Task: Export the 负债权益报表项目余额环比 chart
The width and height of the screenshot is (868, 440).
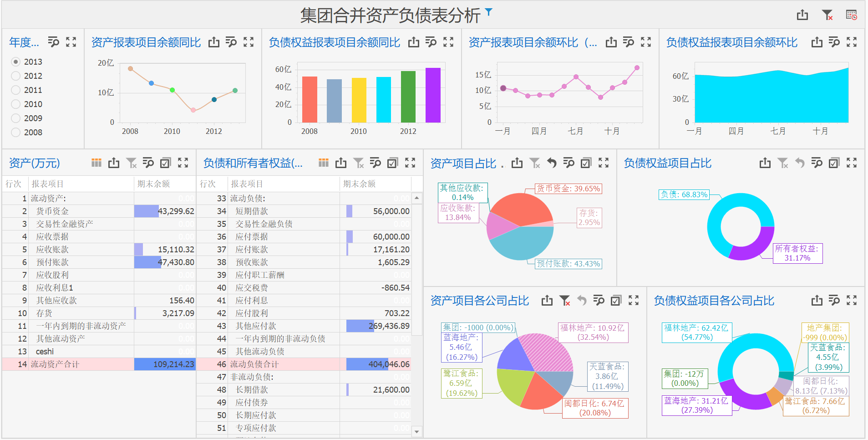Action: (817, 42)
